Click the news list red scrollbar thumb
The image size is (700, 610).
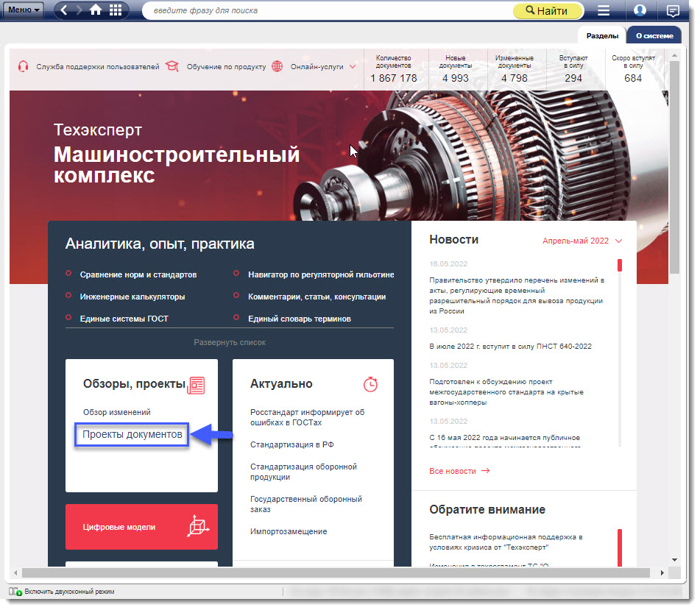(620, 265)
